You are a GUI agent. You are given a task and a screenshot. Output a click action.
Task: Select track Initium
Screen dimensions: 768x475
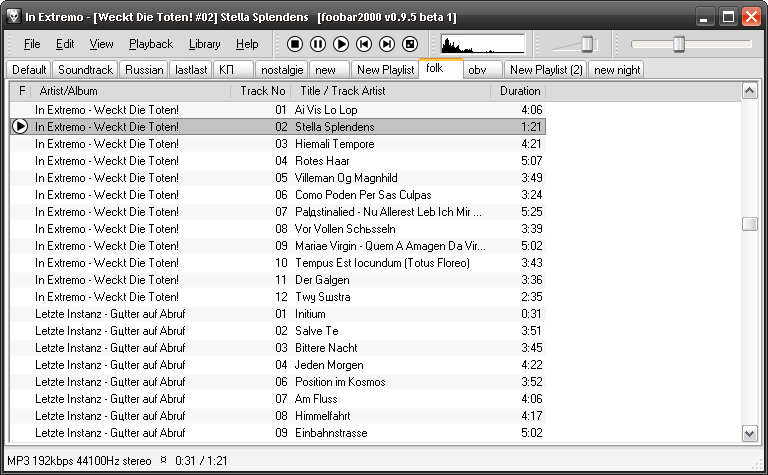coord(278,314)
